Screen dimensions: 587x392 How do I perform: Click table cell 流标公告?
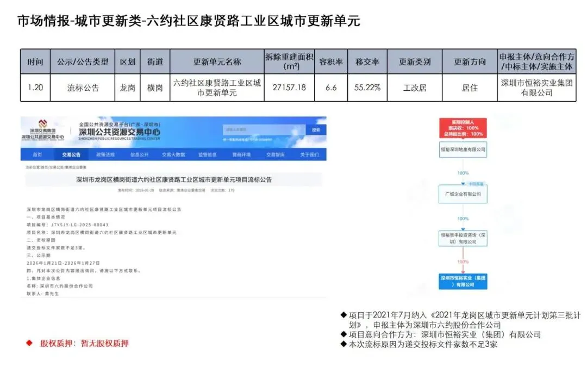pos(83,88)
